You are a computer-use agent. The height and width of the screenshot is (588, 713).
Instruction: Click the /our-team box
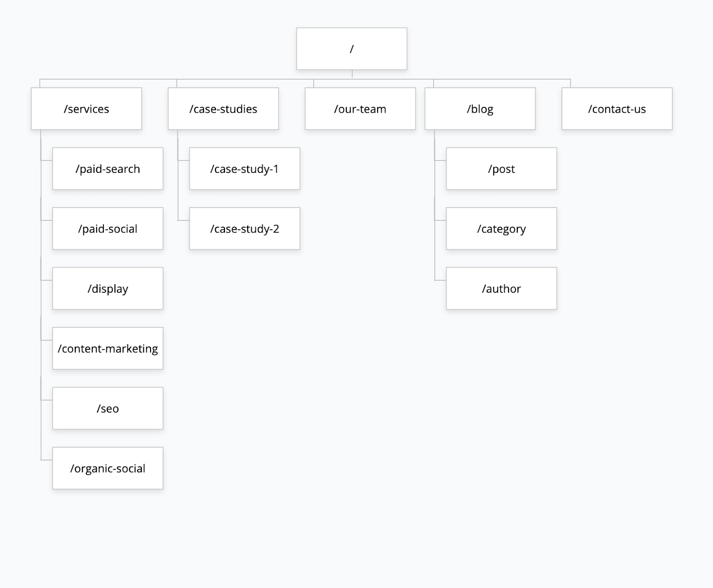[x=360, y=109]
